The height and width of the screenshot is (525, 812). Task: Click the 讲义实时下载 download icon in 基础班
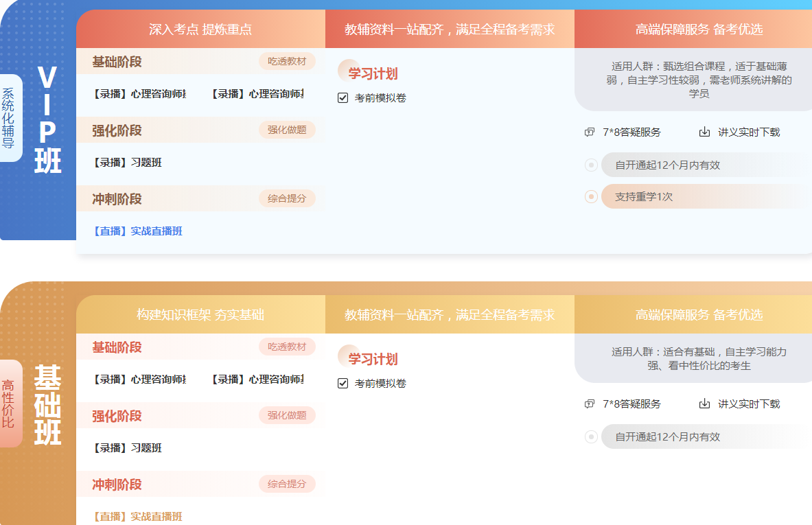(x=704, y=404)
